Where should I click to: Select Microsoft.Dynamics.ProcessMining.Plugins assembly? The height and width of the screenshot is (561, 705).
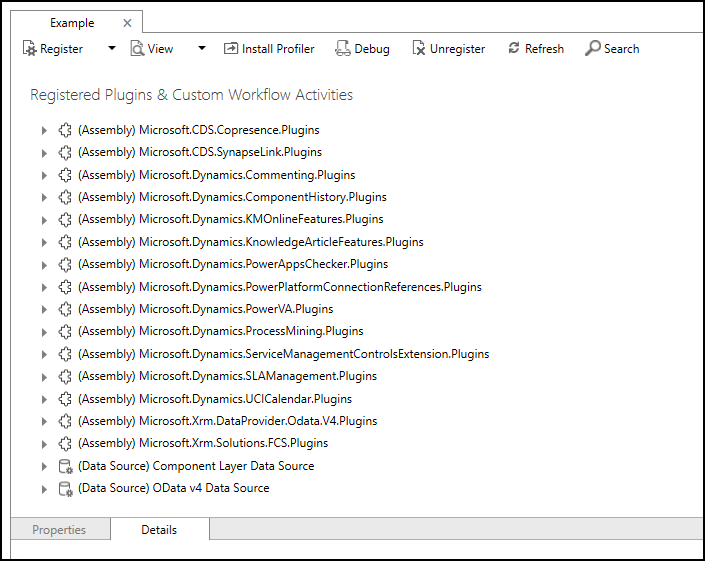point(220,331)
